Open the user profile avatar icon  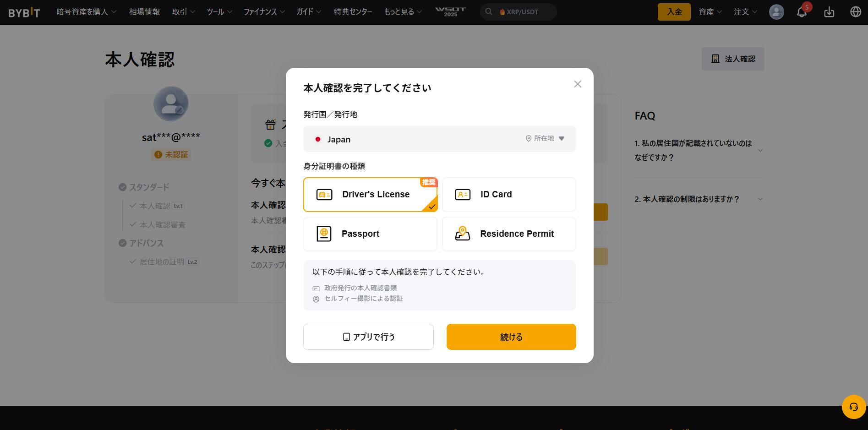click(x=776, y=12)
